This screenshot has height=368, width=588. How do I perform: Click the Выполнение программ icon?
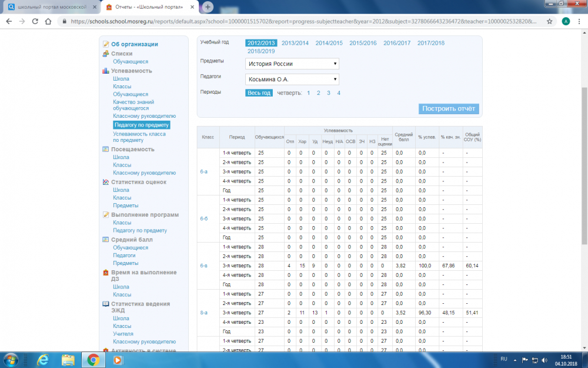106,215
